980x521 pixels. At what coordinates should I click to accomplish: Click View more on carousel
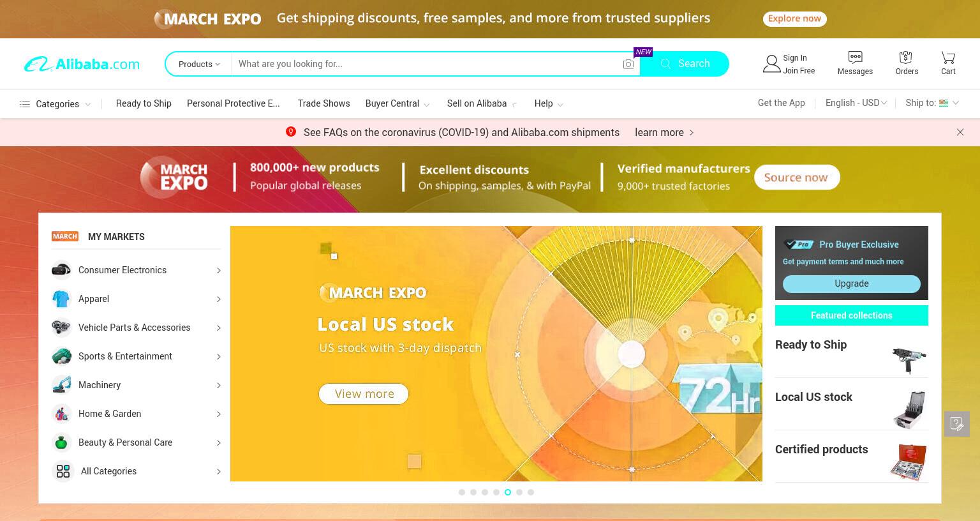point(364,394)
